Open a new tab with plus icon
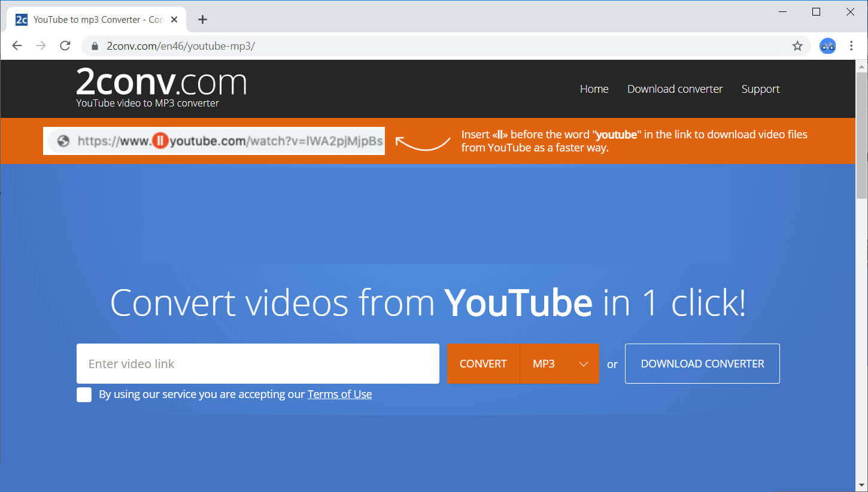This screenshot has height=492, width=868. click(202, 20)
